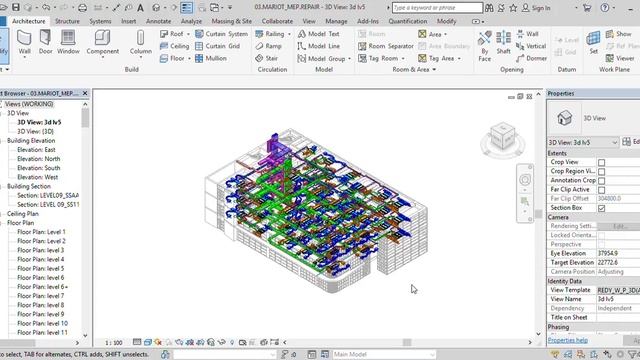Toggle the Annotation Crop checkbox
Image resolution: width=640 pixels, height=360 pixels.
tap(601, 180)
